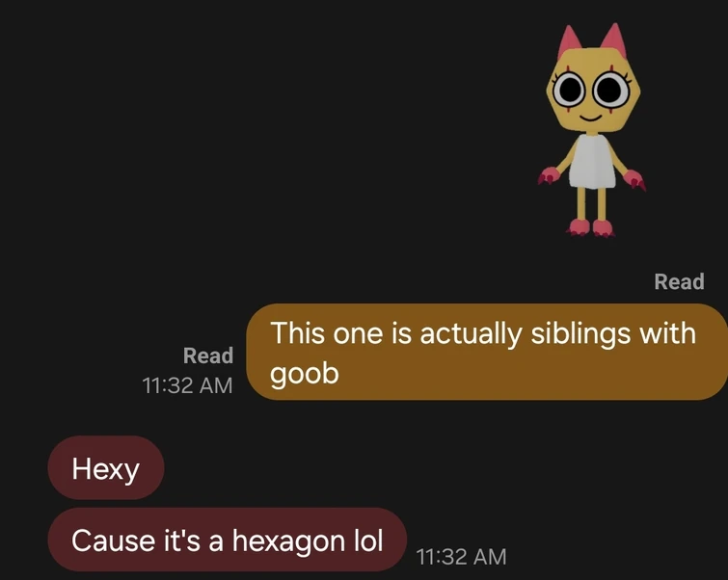
Task: Tap the character's left pink ear
Action: 569,40
